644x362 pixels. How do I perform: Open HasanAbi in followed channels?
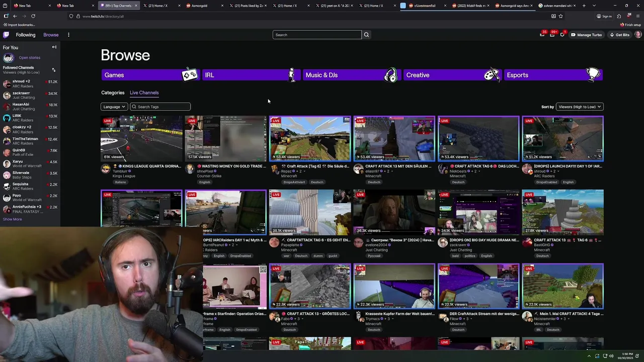(x=30, y=107)
